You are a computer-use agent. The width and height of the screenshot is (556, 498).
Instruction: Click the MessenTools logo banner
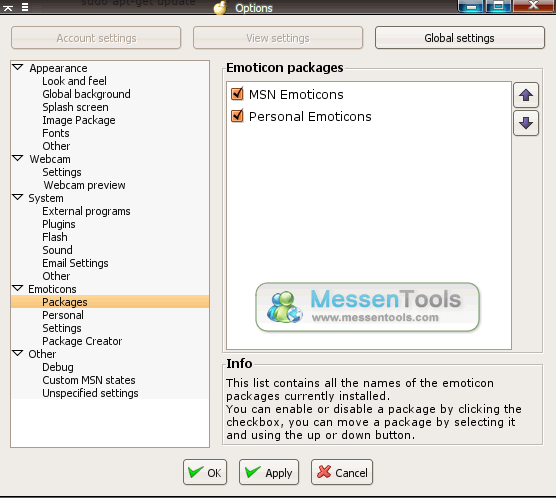367,307
